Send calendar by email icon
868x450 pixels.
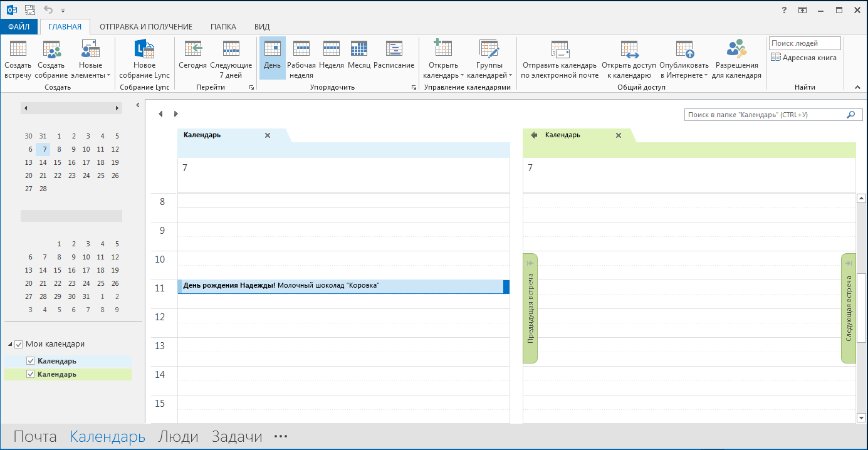click(x=559, y=49)
